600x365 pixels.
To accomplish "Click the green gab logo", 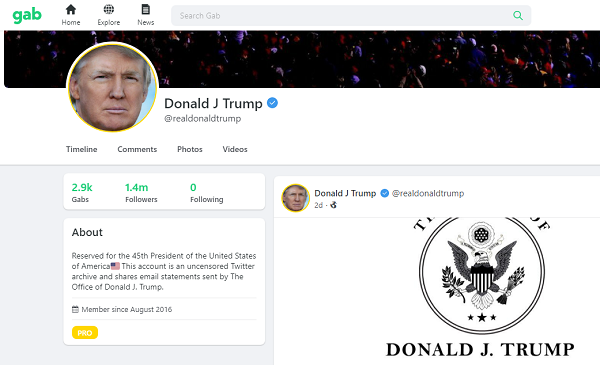I will [27, 15].
